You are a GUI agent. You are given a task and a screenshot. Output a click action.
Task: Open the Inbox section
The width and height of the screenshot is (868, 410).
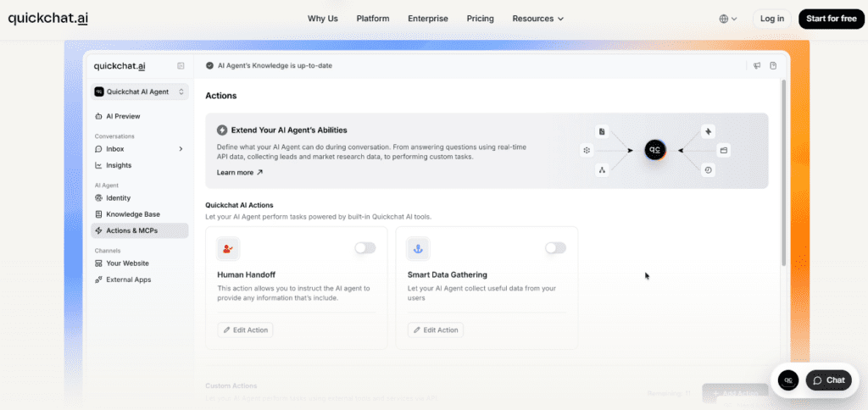click(x=140, y=149)
